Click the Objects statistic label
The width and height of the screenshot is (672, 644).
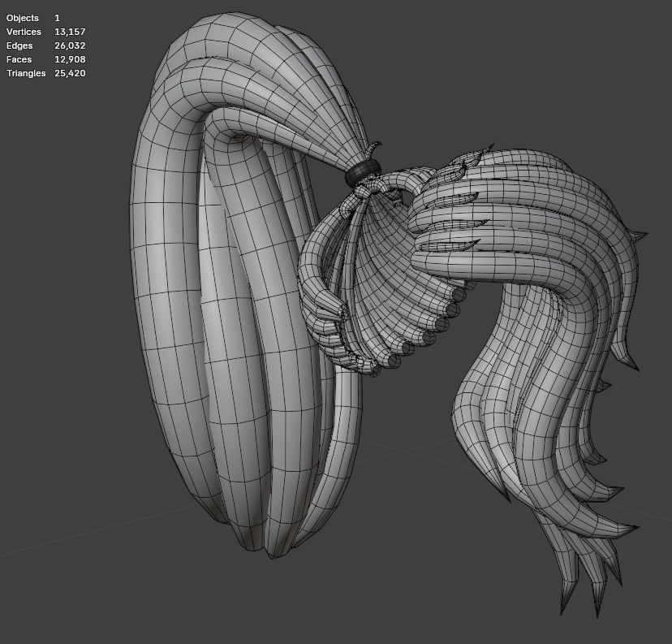click(23, 18)
